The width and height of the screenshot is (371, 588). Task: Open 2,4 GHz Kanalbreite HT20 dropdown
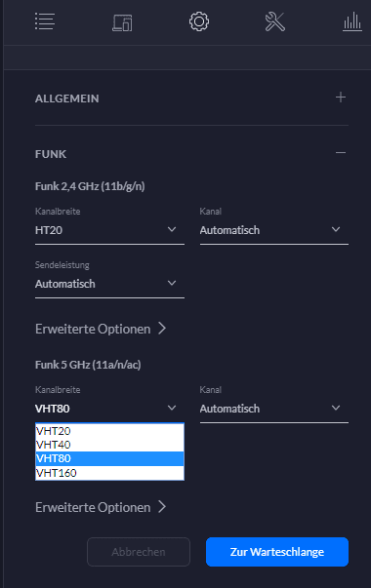pyautogui.click(x=109, y=230)
